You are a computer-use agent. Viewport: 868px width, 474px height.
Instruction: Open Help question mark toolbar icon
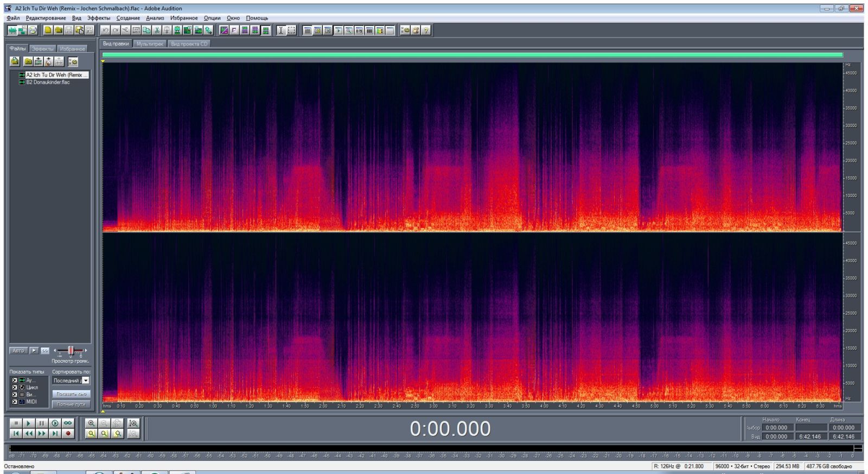[426, 30]
